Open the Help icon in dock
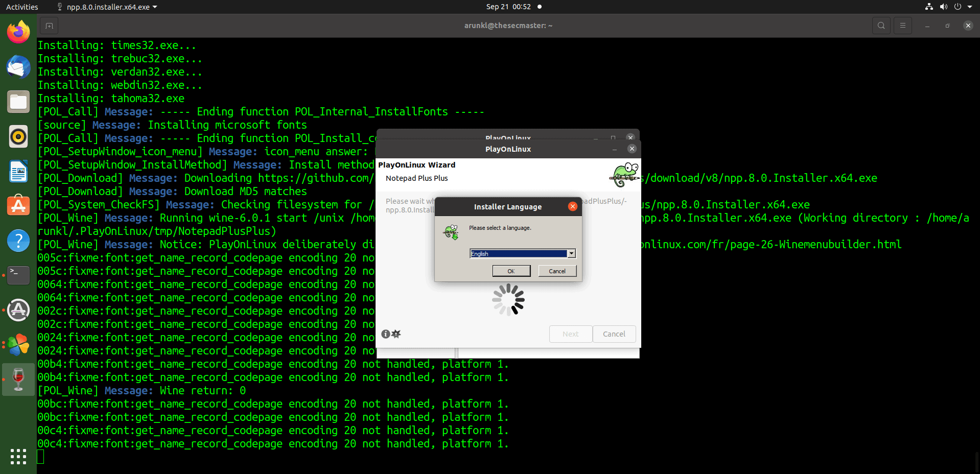980x474 pixels. coord(18,241)
